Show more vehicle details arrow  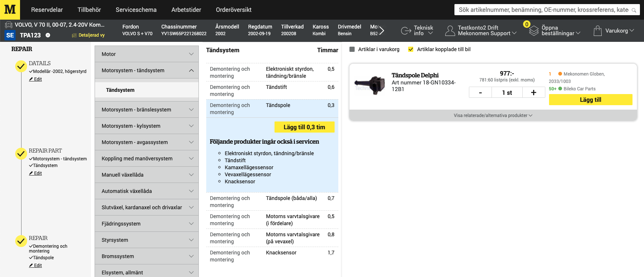[x=381, y=30]
